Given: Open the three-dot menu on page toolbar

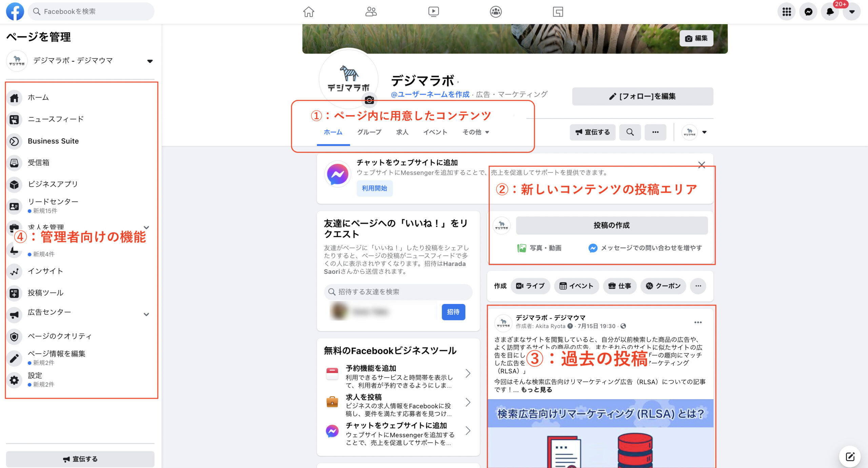Looking at the screenshot, I should tap(655, 132).
